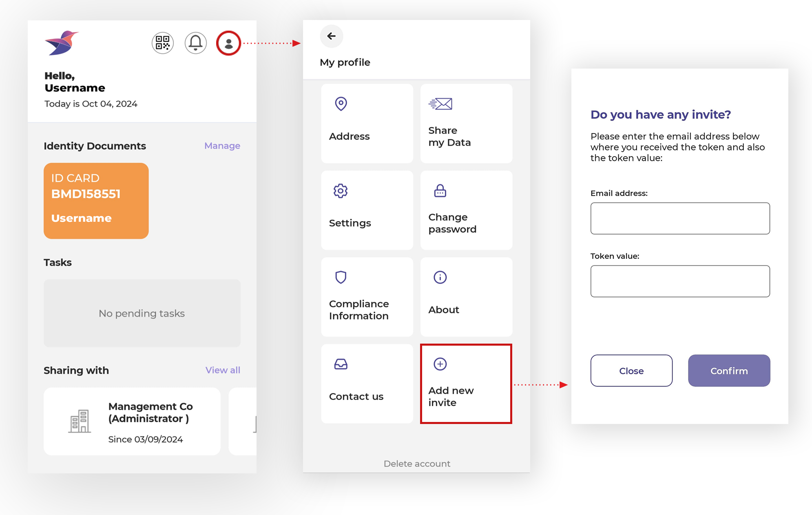Open the Compliance Information tile
Image resolution: width=812 pixels, height=515 pixels.
pyautogui.click(x=367, y=297)
